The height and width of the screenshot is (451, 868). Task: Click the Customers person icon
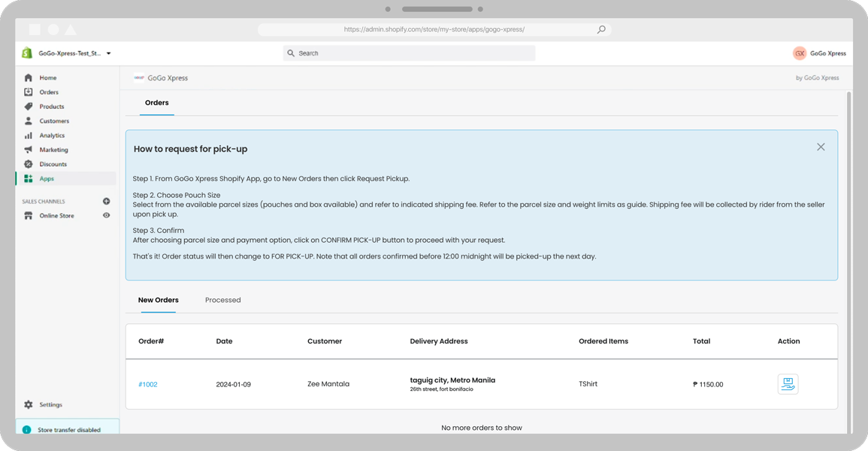click(x=29, y=120)
